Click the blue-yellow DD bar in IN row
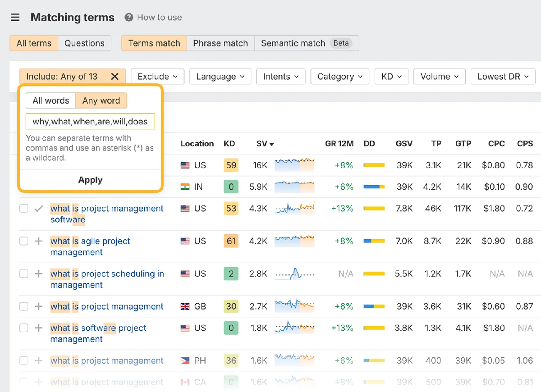541x392 pixels. coord(374,187)
